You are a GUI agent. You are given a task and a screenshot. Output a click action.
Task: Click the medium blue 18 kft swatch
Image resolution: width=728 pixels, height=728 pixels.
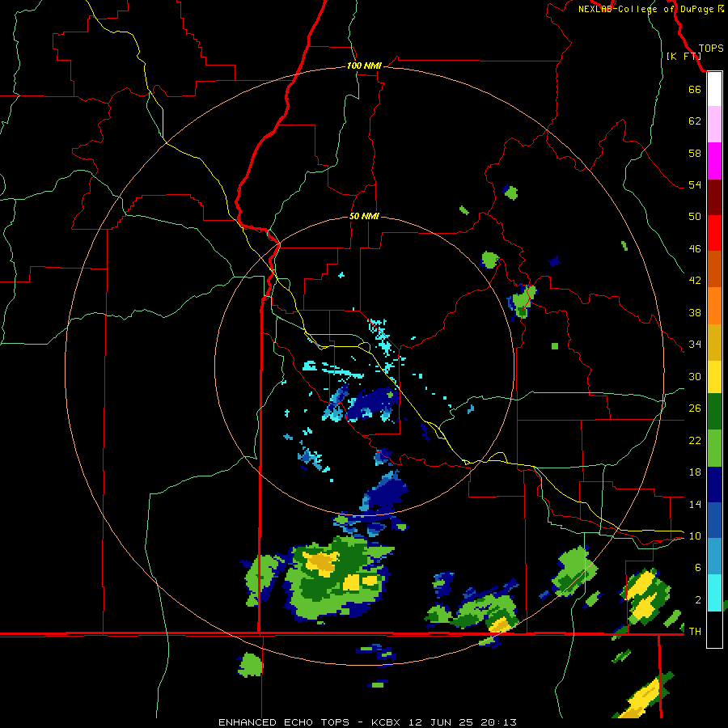coord(714,520)
